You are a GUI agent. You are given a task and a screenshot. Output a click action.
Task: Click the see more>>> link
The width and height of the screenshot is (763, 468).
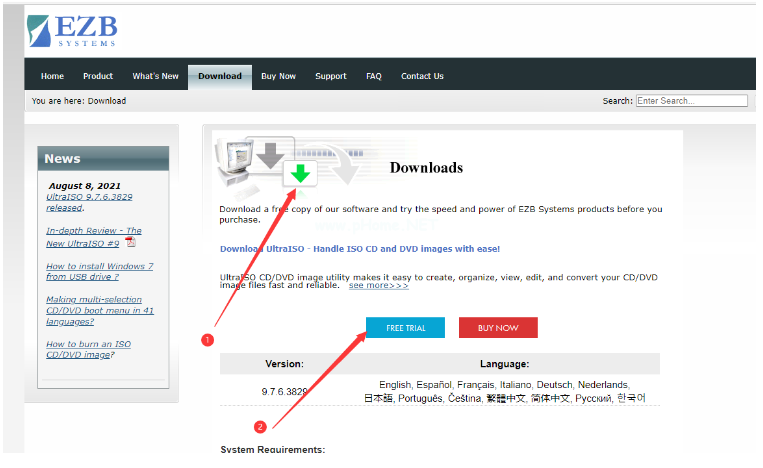(x=378, y=285)
